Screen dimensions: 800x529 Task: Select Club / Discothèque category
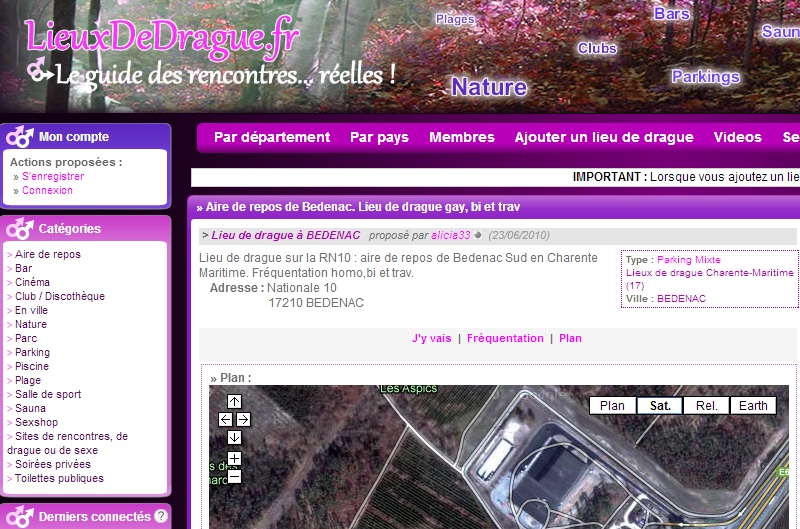coord(60,296)
